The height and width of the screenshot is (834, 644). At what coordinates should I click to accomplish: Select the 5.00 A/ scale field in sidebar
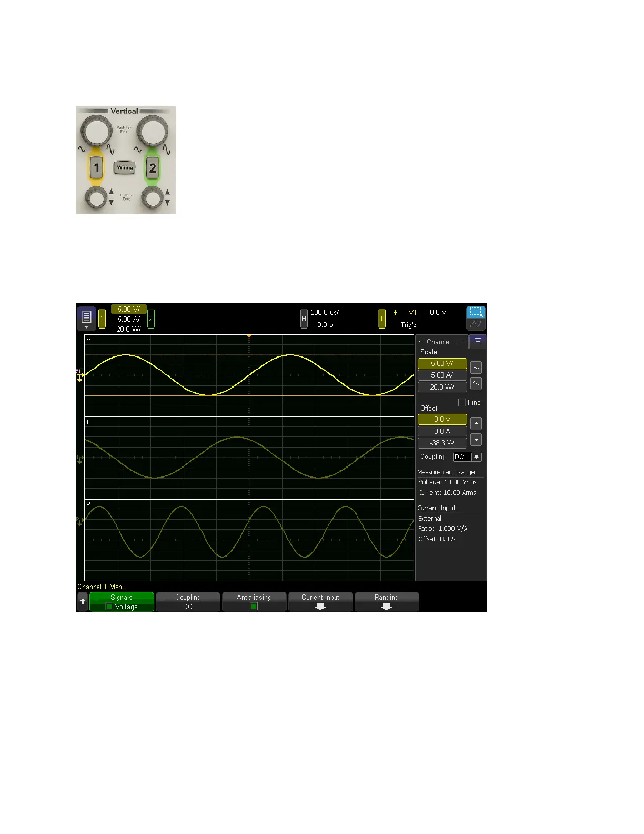(x=442, y=375)
